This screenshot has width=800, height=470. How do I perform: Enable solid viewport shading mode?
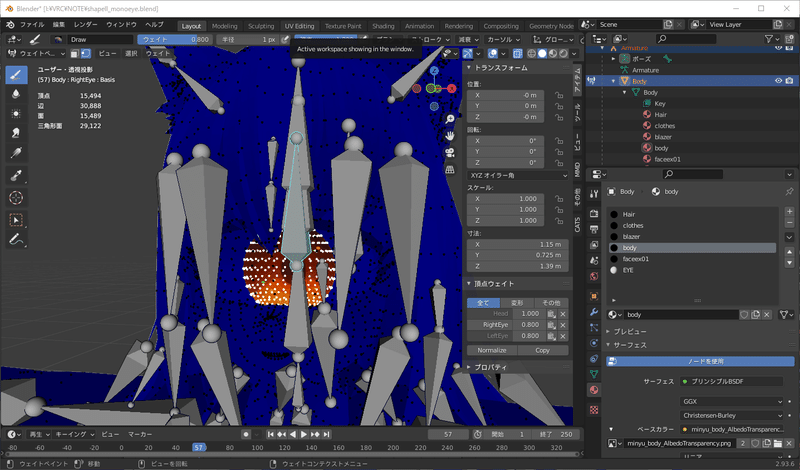(542, 53)
